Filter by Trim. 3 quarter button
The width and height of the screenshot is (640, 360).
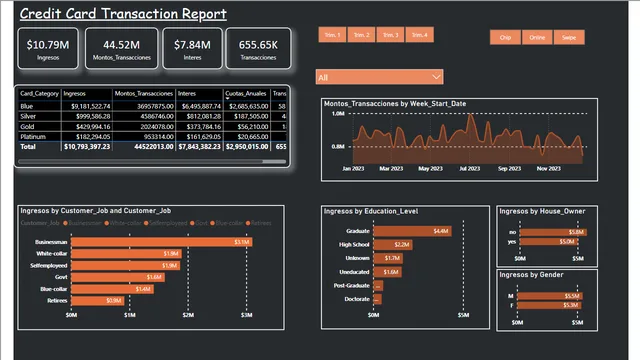click(391, 35)
